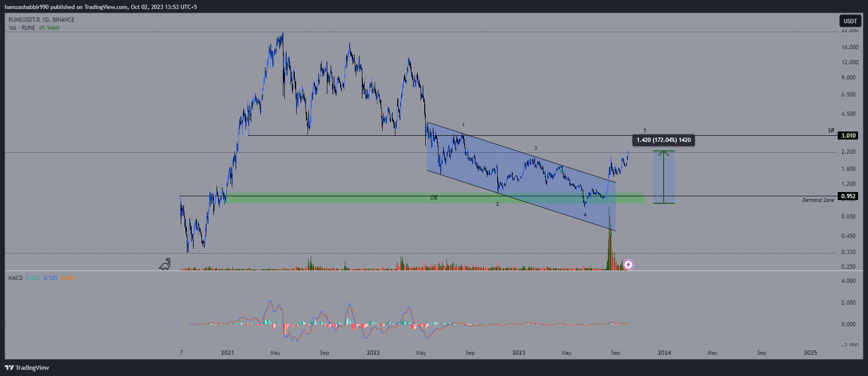
Task: Click wave label 4 below the channel
Action: click(585, 215)
